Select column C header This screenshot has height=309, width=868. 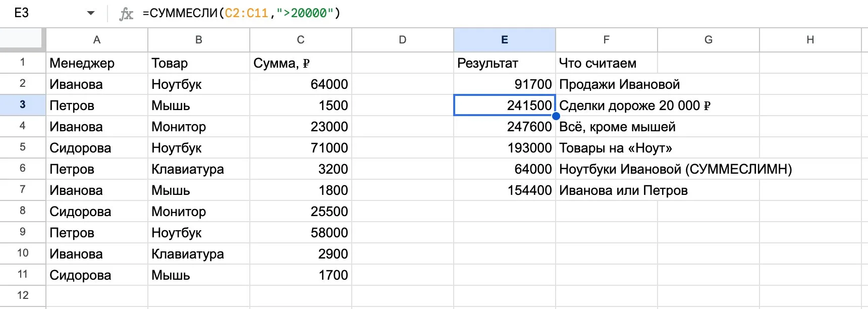point(301,40)
